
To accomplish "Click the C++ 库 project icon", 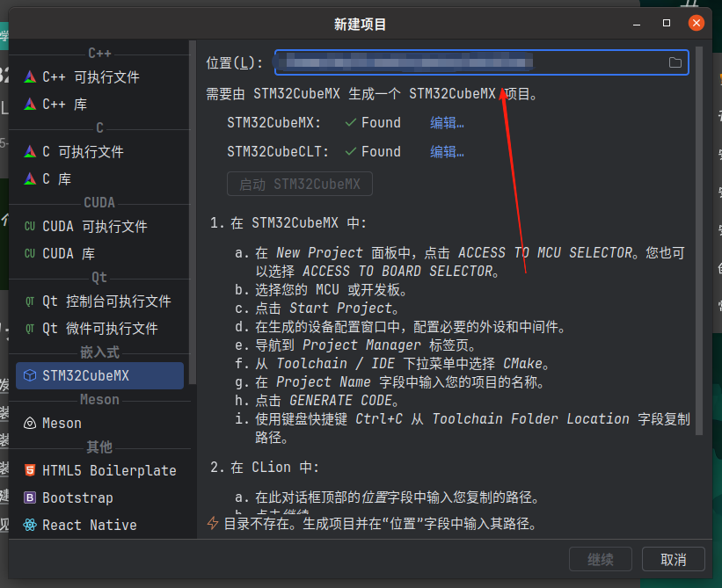I will click(x=30, y=104).
